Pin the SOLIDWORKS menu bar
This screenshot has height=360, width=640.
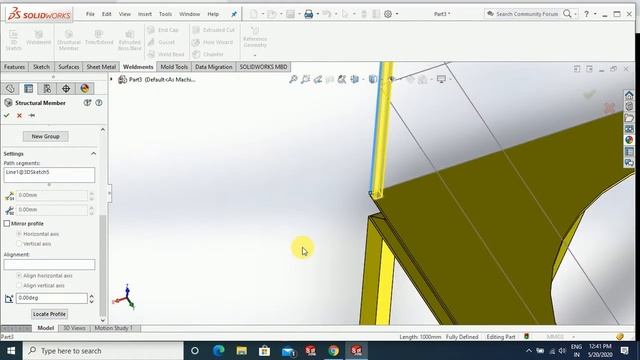point(234,14)
